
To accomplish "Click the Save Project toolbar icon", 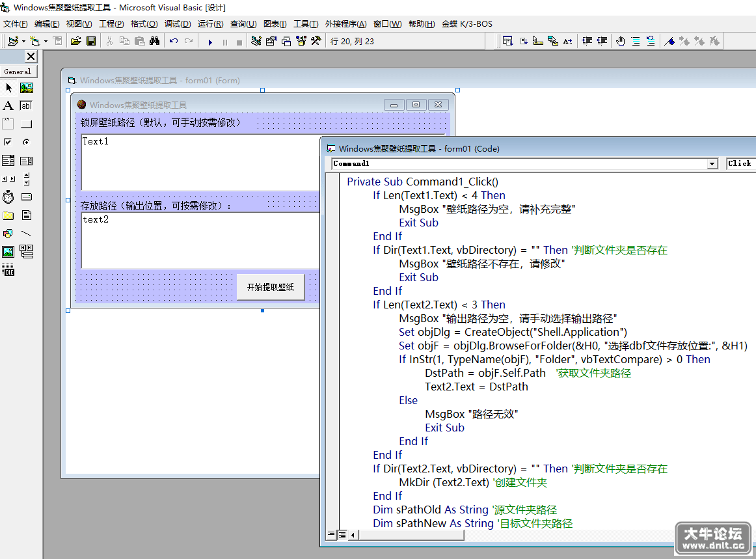I will point(91,42).
